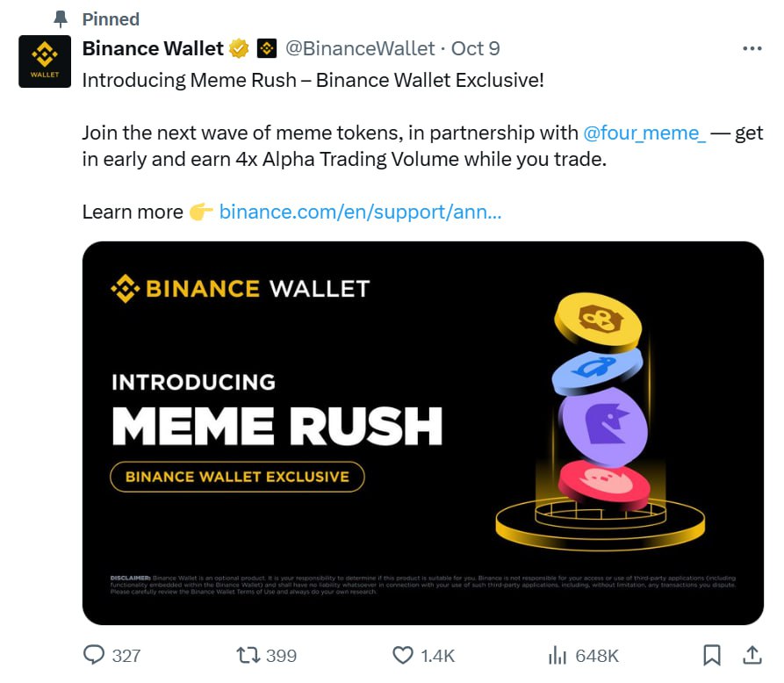Click the share upload icon
Screen dimensions: 784x683
[x=752, y=655]
